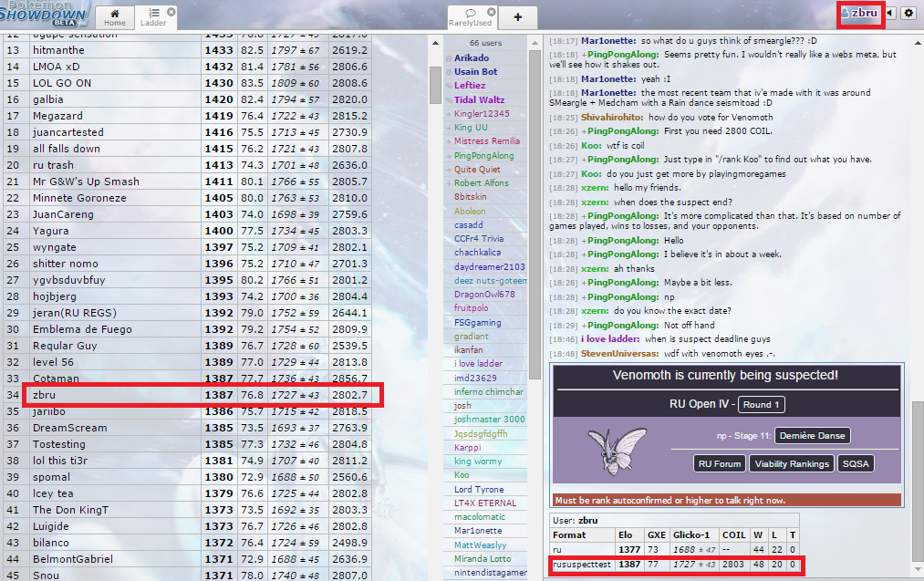
Task: Toggle the sound speaker icon
Action: (x=889, y=13)
